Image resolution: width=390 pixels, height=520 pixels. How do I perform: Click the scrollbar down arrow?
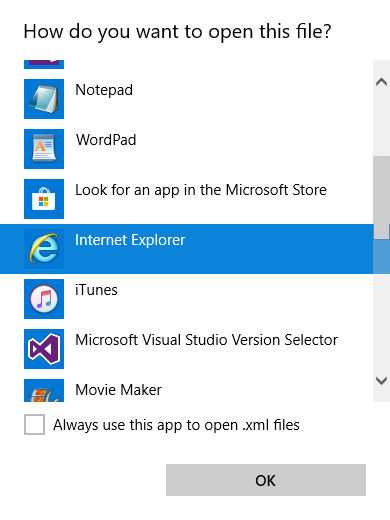[381, 380]
